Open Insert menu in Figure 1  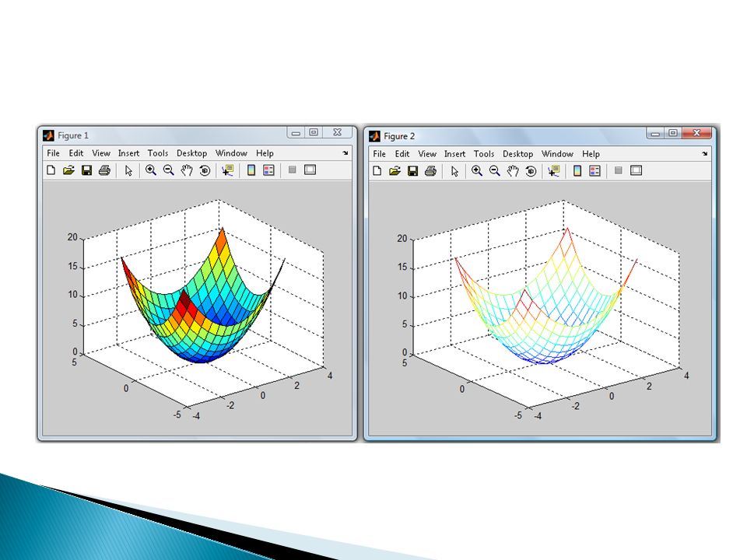click(x=128, y=153)
